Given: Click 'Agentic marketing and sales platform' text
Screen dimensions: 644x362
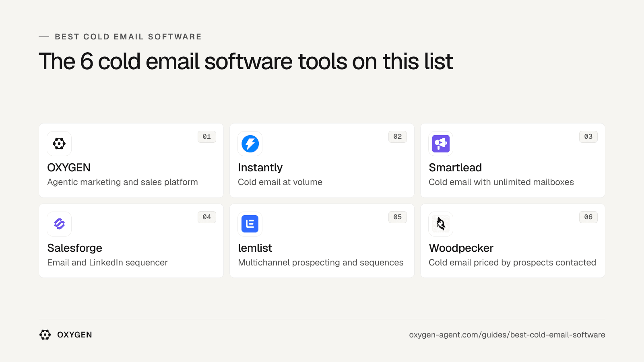Looking at the screenshot, I should click(122, 182).
